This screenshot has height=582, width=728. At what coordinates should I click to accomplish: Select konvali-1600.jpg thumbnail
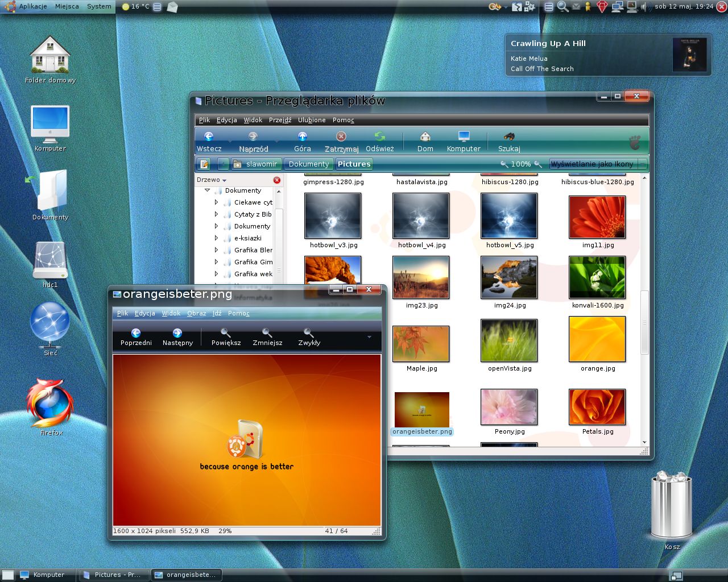[x=597, y=277]
